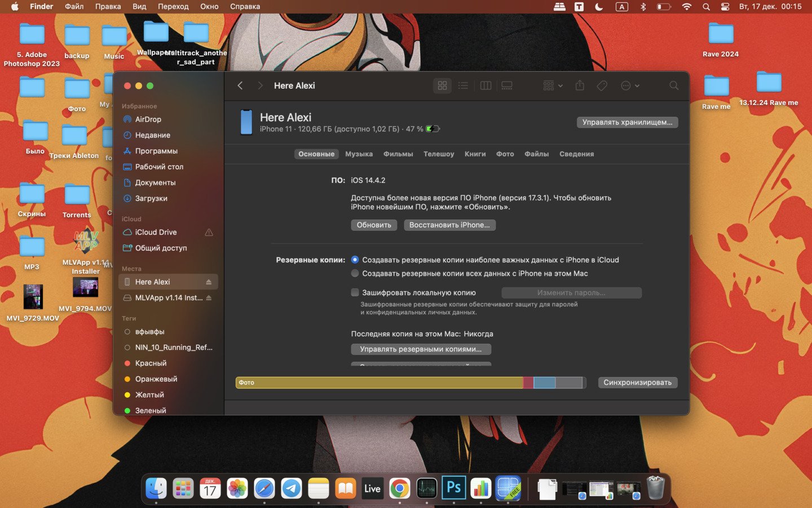Click the Finder search magnifier icon
This screenshot has height=508, width=812.
674,86
